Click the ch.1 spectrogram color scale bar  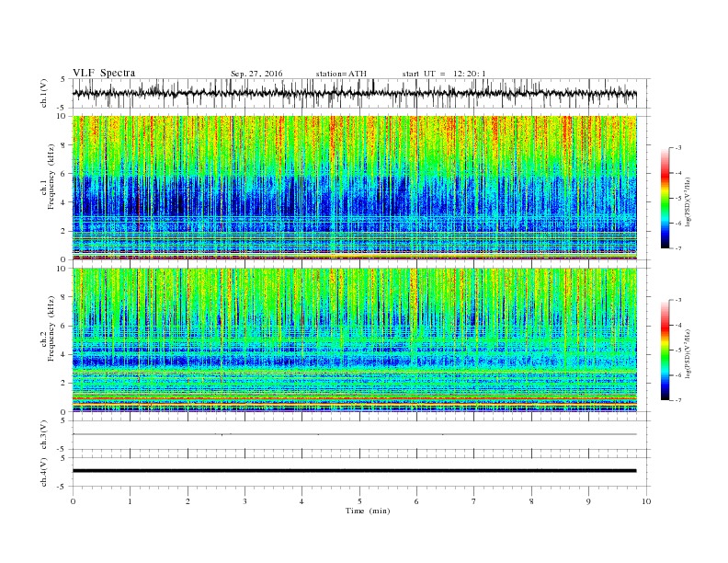pyautogui.click(x=665, y=198)
